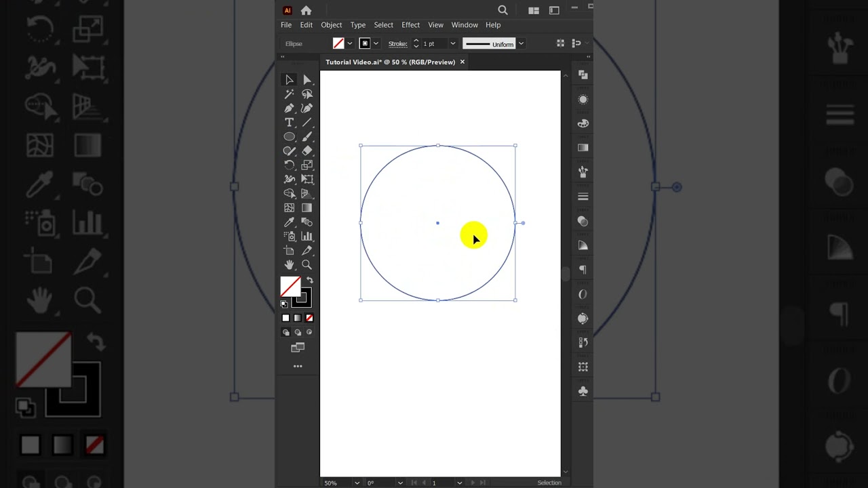Select the Artboard tool

click(x=290, y=251)
